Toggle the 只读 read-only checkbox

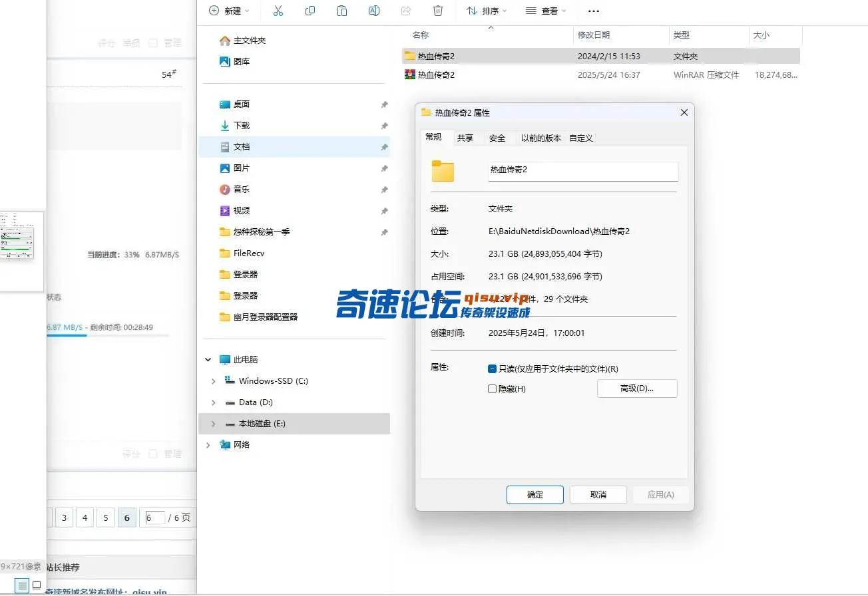coord(492,369)
